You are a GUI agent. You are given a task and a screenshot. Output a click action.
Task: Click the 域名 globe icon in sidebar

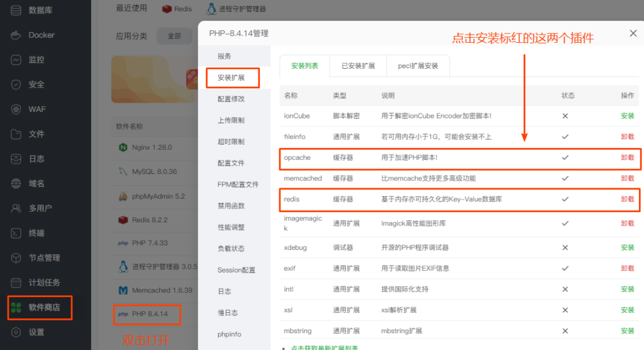(x=16, y=183)
